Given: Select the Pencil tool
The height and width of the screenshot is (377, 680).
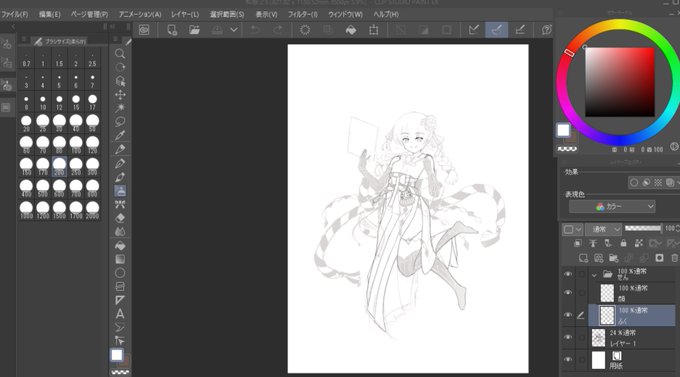Looking at the screenshot, I should [120, 163].
